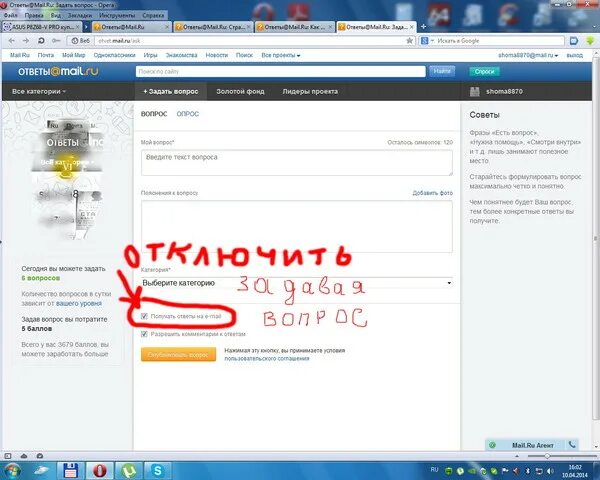Click the Action Center flag in system tray
The width and height of the screenshot is (600, 480).
pyautogui.click(x=505, y=471)
